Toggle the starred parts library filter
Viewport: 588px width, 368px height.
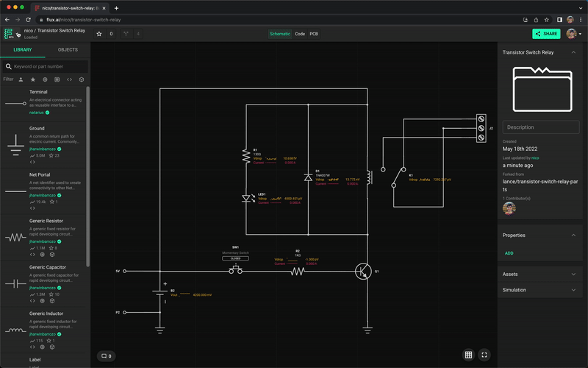click(33, 79)
